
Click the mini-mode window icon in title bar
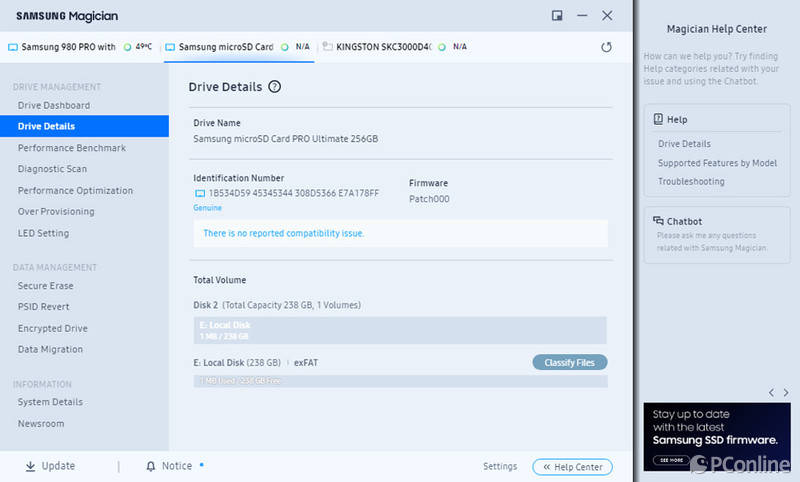pyautogui.click(x=557, y=16)
